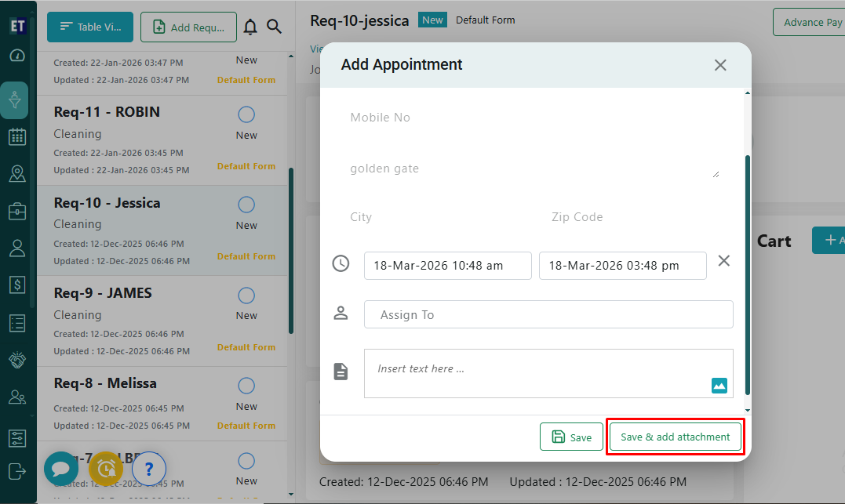The height and width of the screenshot is (504, 845).
Task: Toggle the Req-8 Melissa status circle
Action: pos(246,386)
